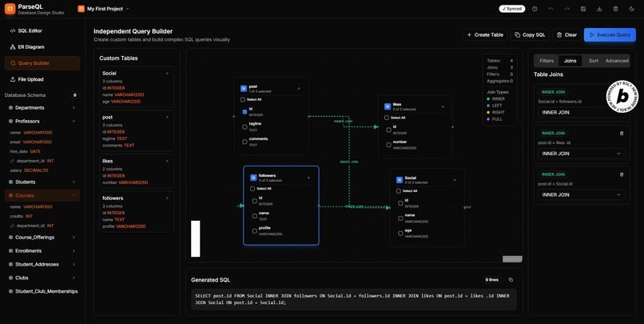
Task: Click the generated SQL code box
Action: pyautogui.click(x=354, y=299)
